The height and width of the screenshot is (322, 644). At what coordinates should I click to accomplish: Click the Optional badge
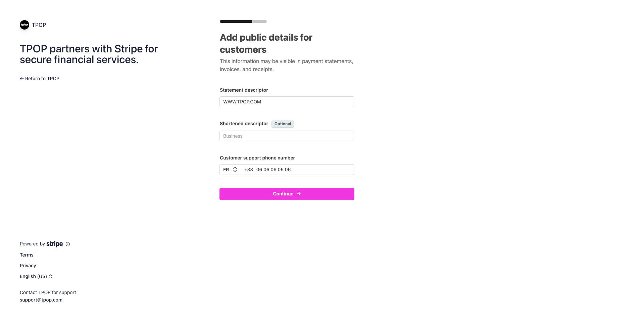[283, 124]
